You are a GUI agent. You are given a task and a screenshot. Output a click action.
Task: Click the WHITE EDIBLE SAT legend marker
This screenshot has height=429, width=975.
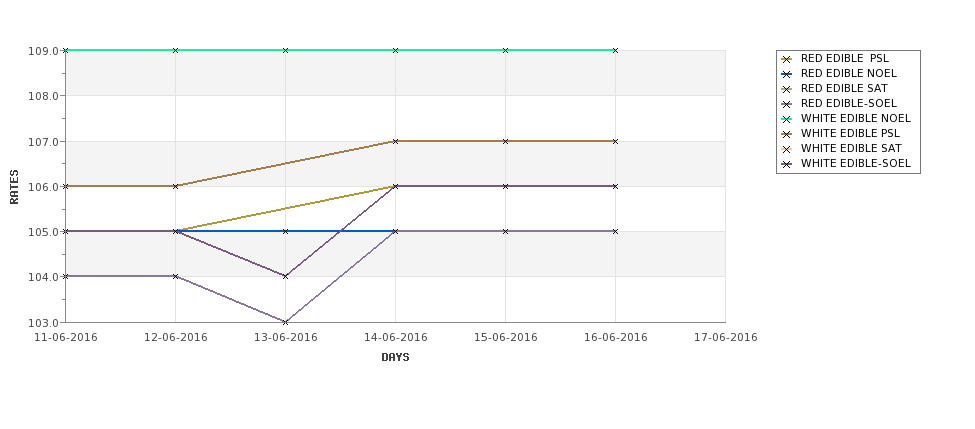(787, 149)
